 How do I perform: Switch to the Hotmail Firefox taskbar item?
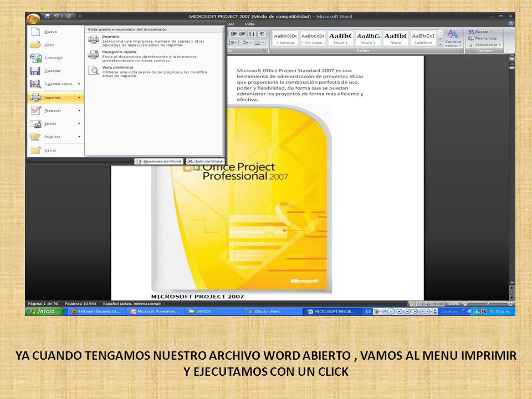[96, 311]
